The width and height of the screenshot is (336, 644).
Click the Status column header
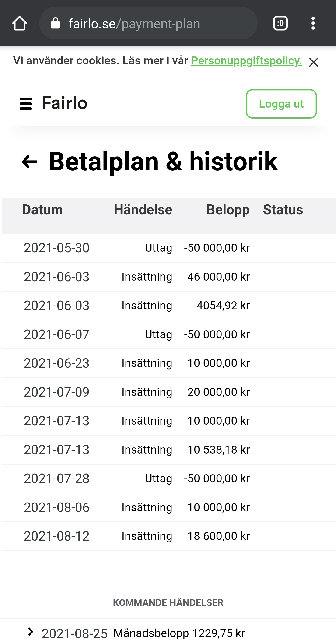283,210
